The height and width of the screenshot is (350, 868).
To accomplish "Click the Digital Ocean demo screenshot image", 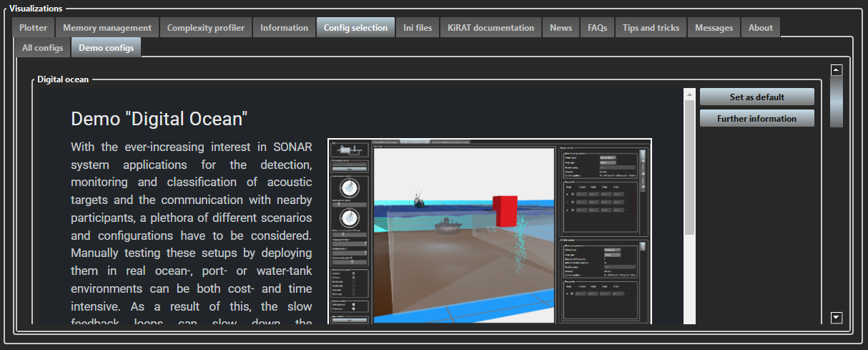I will tap(490, 231).
